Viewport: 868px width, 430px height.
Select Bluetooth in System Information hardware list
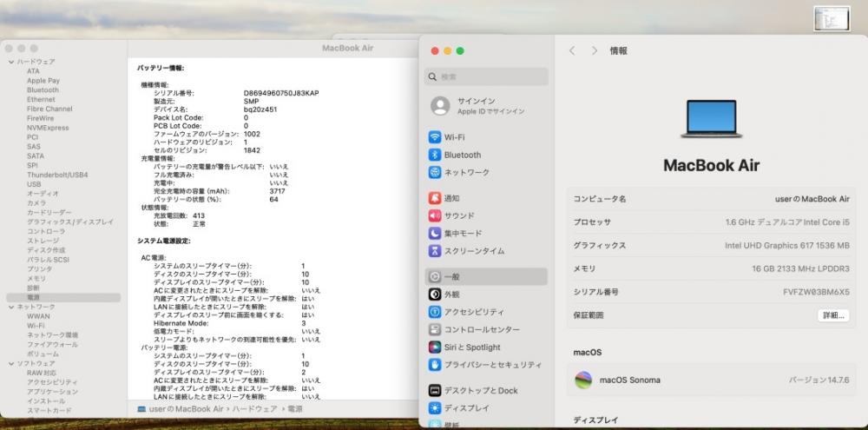click(43, 89)
